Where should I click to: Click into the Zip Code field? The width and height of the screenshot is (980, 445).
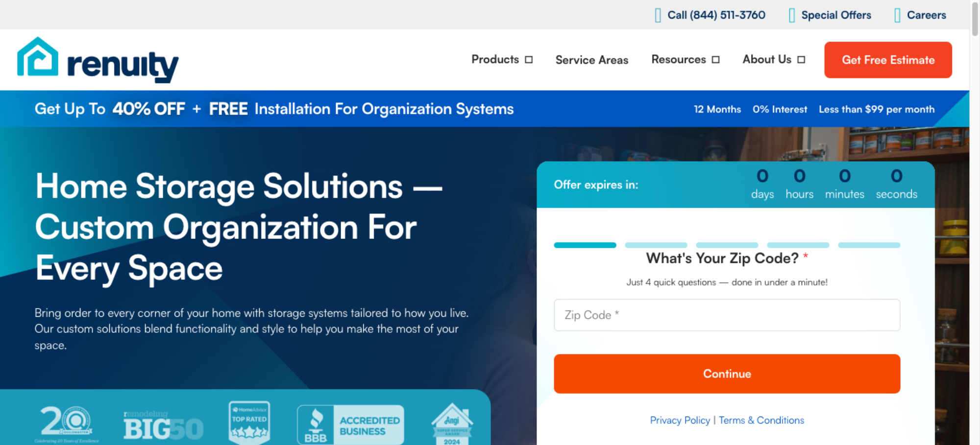(727, 315)
